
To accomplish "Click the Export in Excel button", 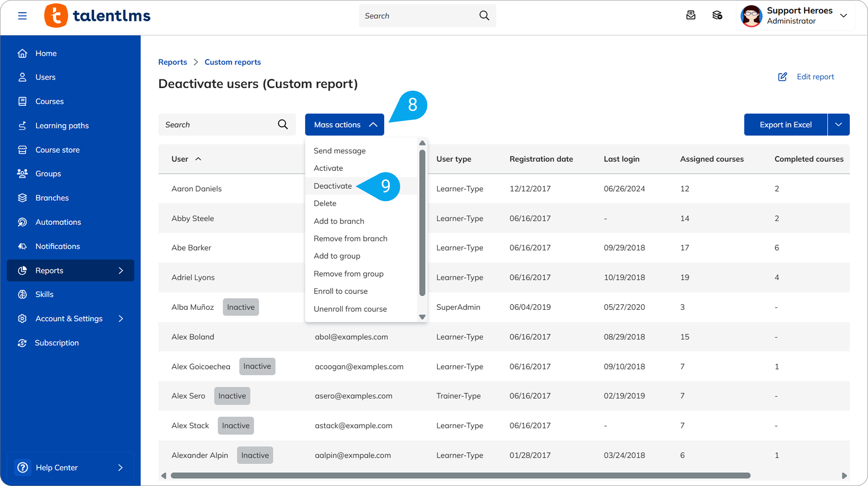I will (785, 125).
